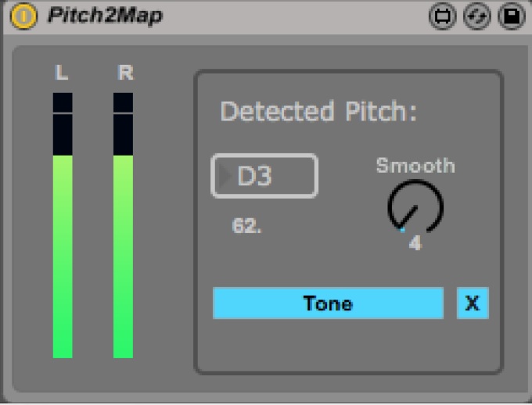Click the Smooth label above the knob
Screen dimensions: 532x405
click(x=415, y=166)
